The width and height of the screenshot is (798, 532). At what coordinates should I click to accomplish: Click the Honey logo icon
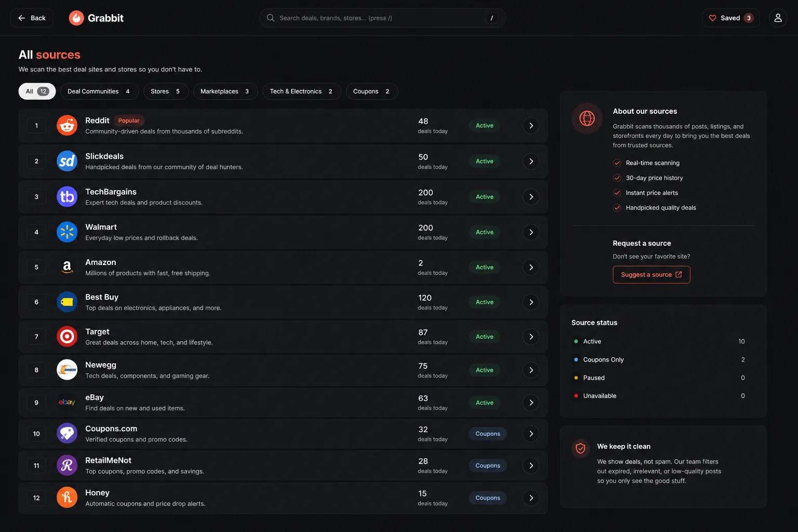pyautogui.click(x=67, y=498)
